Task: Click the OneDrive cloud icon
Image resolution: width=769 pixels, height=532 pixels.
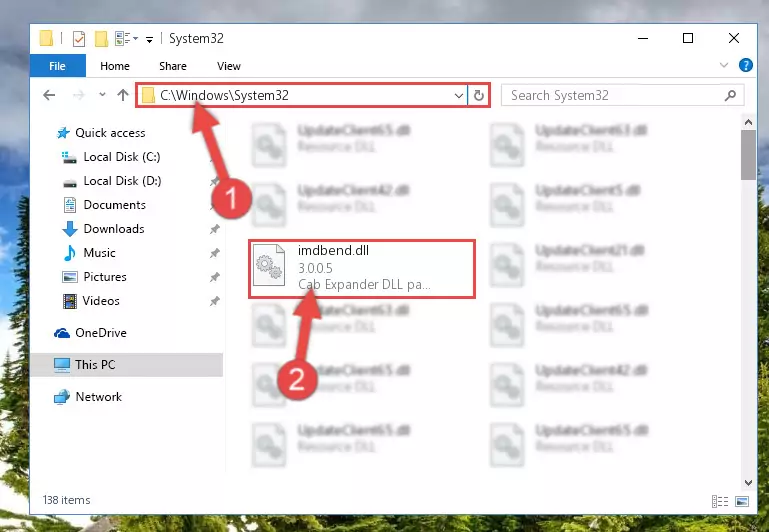Action: [62, 333]
